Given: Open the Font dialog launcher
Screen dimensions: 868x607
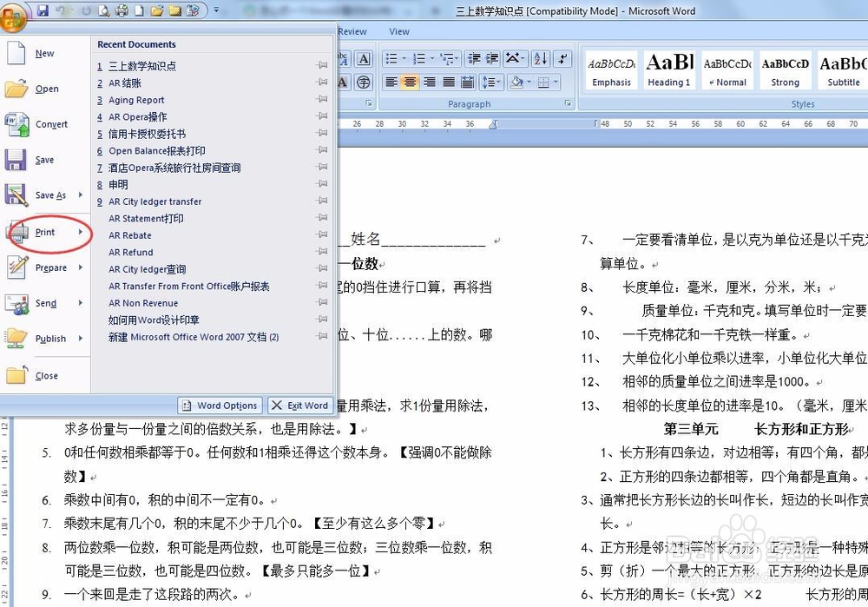Looking at the screenshot, I should pos(369,103).
